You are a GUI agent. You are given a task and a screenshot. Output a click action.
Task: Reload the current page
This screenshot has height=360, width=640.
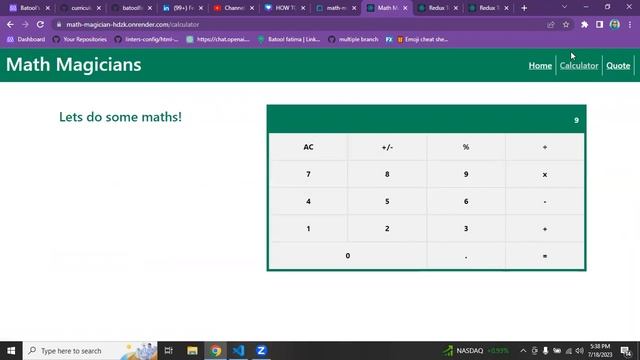tap(40, 24)
